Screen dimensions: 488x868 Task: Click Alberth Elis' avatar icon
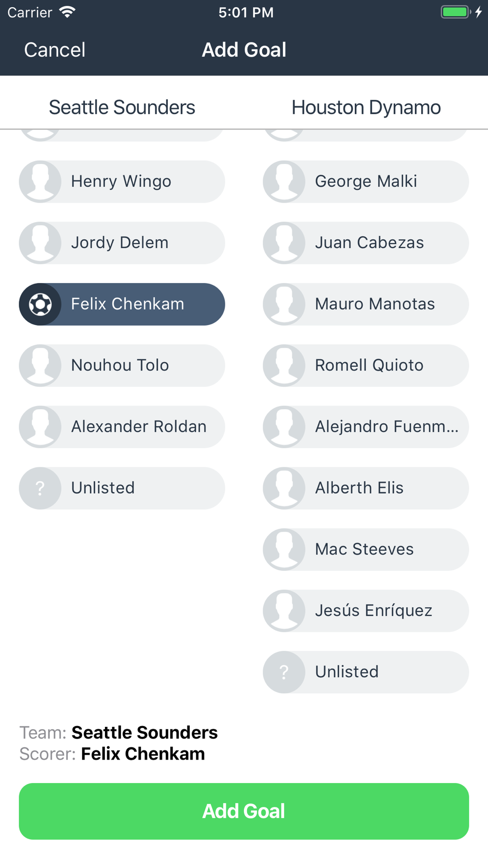tap(284, 488)
